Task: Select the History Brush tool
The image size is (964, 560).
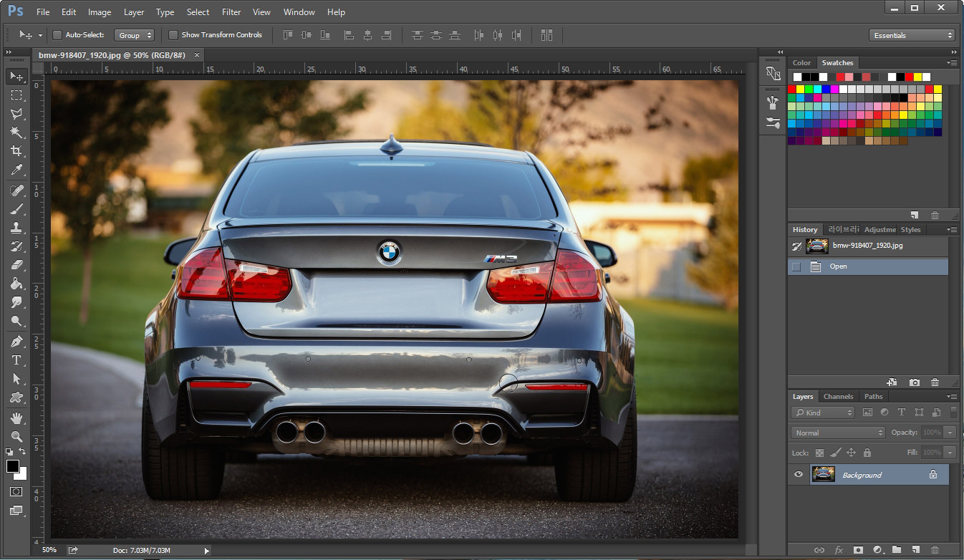Action: (16, 246)
